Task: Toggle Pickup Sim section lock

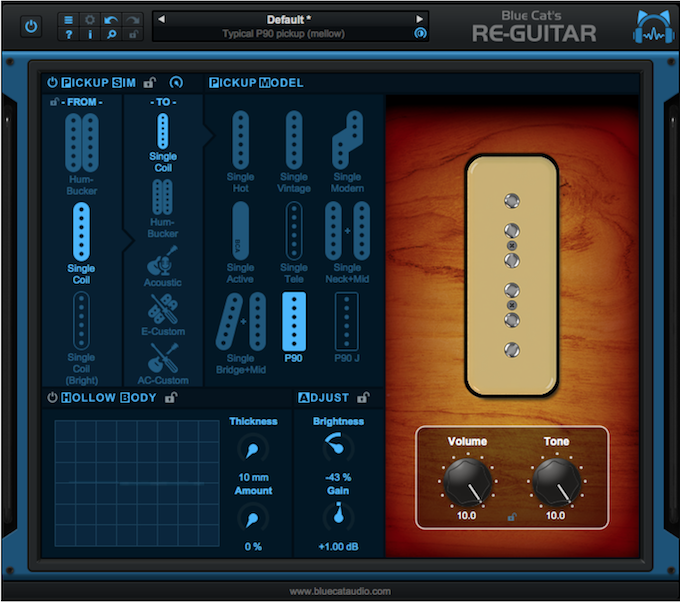Action: (150, 82)
